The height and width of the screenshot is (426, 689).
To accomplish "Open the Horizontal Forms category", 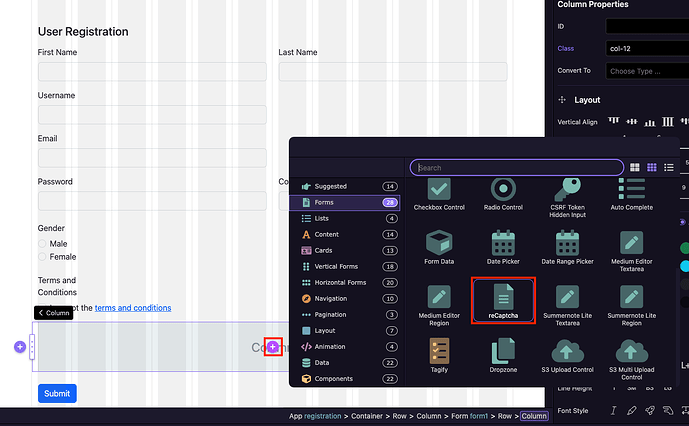I will [345, 283].
